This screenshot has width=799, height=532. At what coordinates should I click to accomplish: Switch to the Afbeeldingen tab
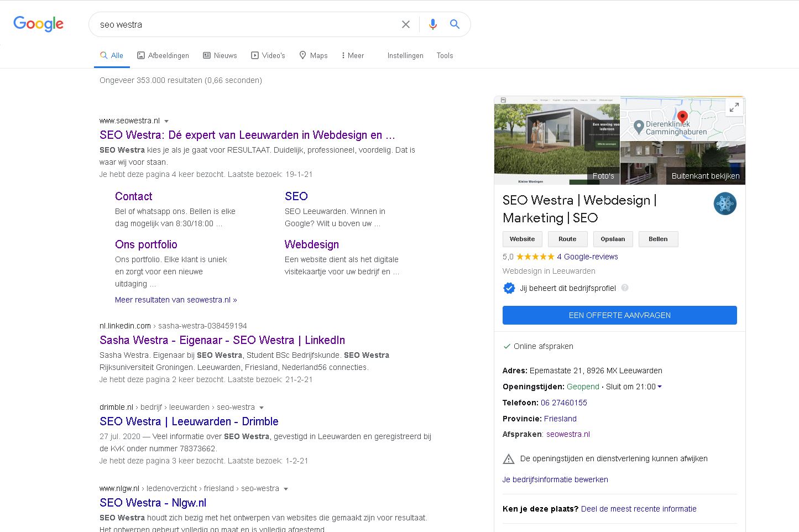(163, 55)
